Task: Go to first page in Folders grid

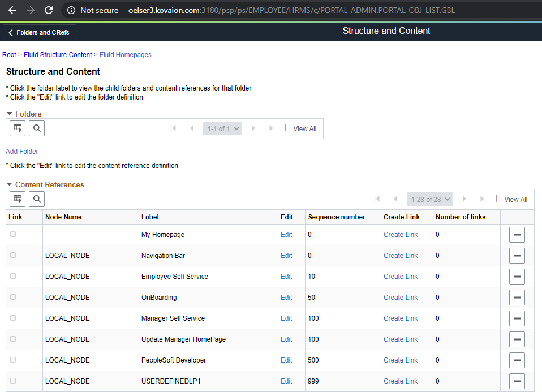Action: (174, 128)
